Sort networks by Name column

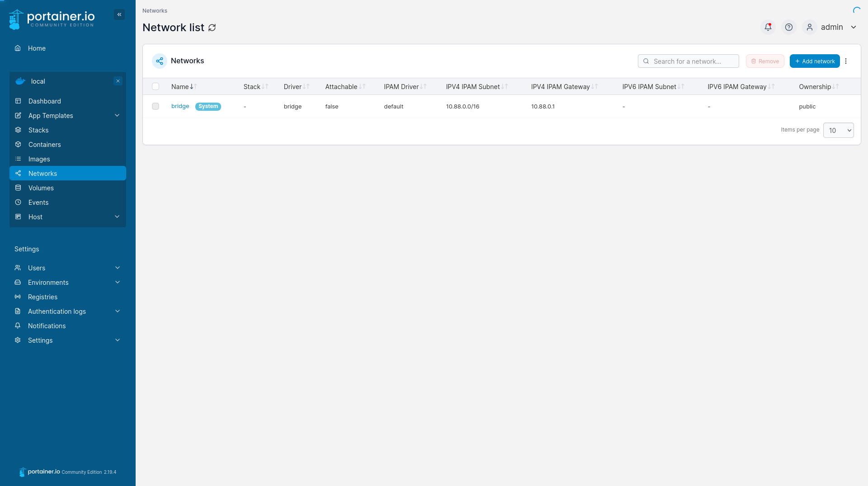[x=180, y=87]
